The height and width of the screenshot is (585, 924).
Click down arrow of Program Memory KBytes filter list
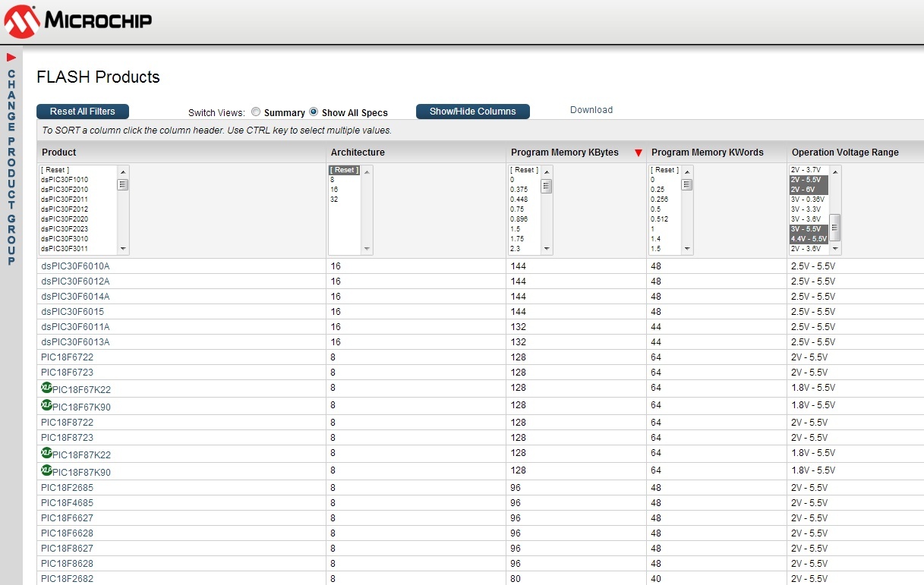point(547,249)
